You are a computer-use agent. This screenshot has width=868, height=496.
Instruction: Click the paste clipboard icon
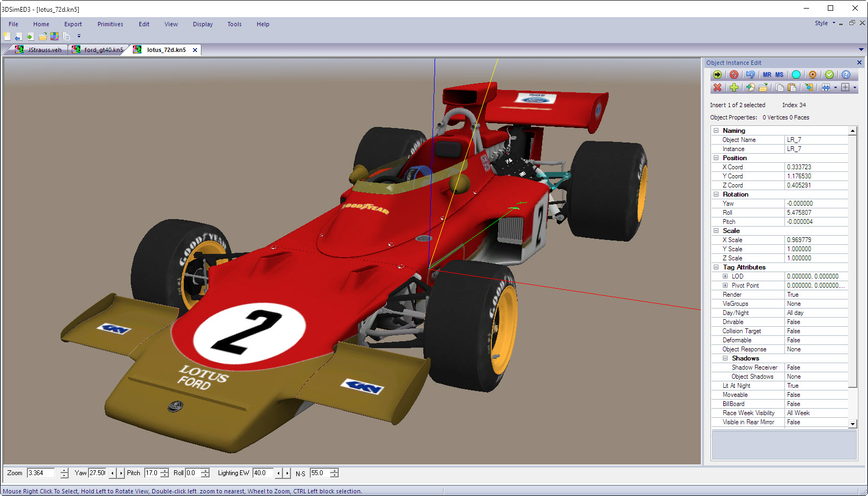(792, 87)
